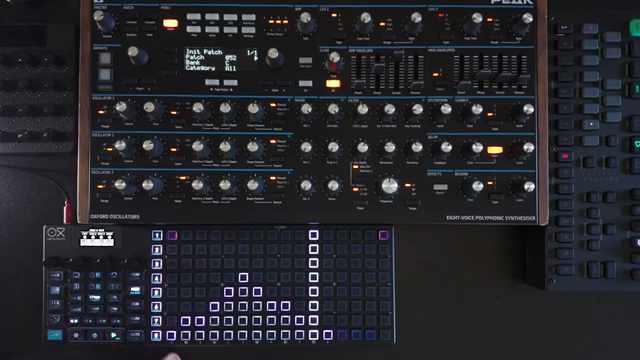Toggle the Effects Bypass button
This screenshot has height=360, width=640.
point(440,187)
